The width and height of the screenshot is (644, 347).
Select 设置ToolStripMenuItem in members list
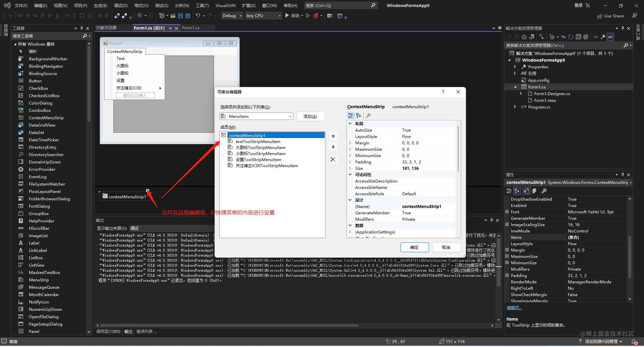[258, 160]
